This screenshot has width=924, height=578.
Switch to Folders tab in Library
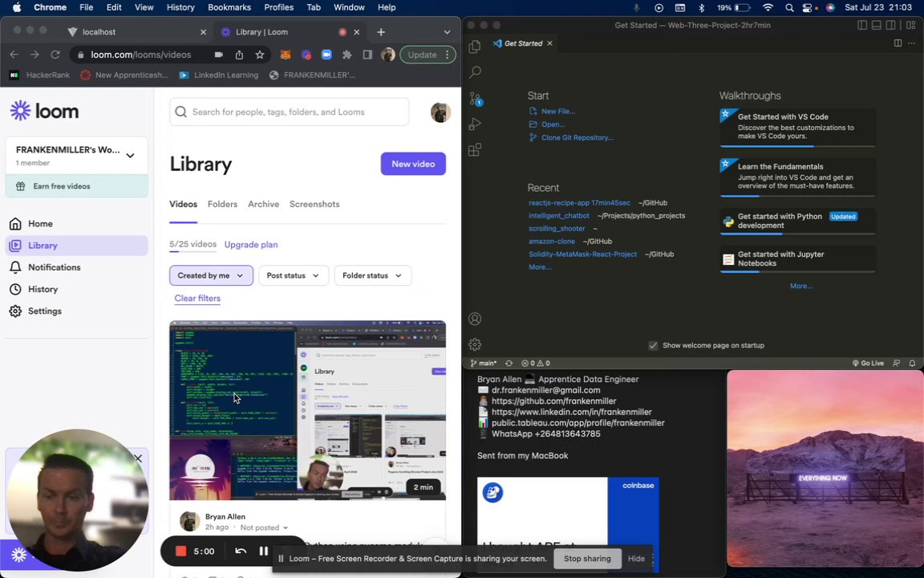click(222, 204)
